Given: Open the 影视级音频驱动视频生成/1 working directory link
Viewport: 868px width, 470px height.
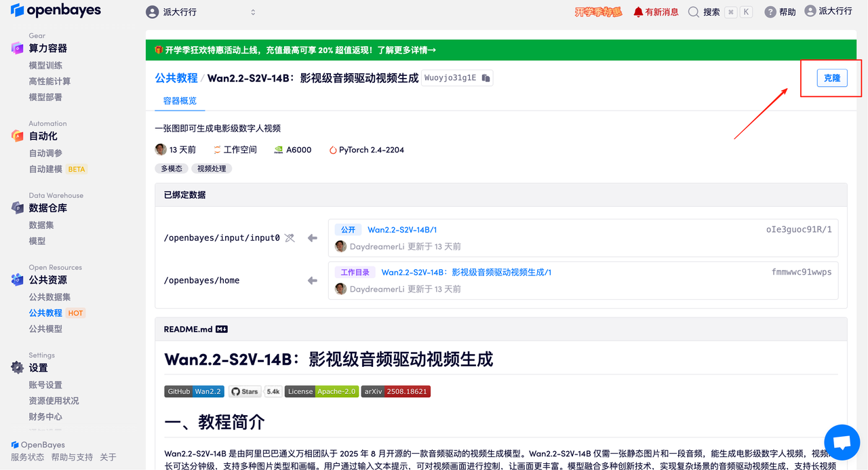Looking at the screenshot, I should tap(466, 272).
